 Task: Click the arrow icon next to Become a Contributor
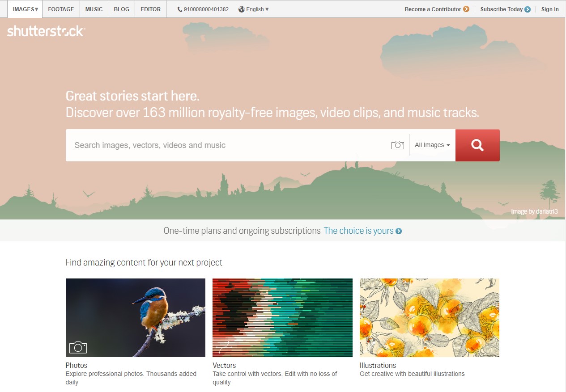point(465,9)
